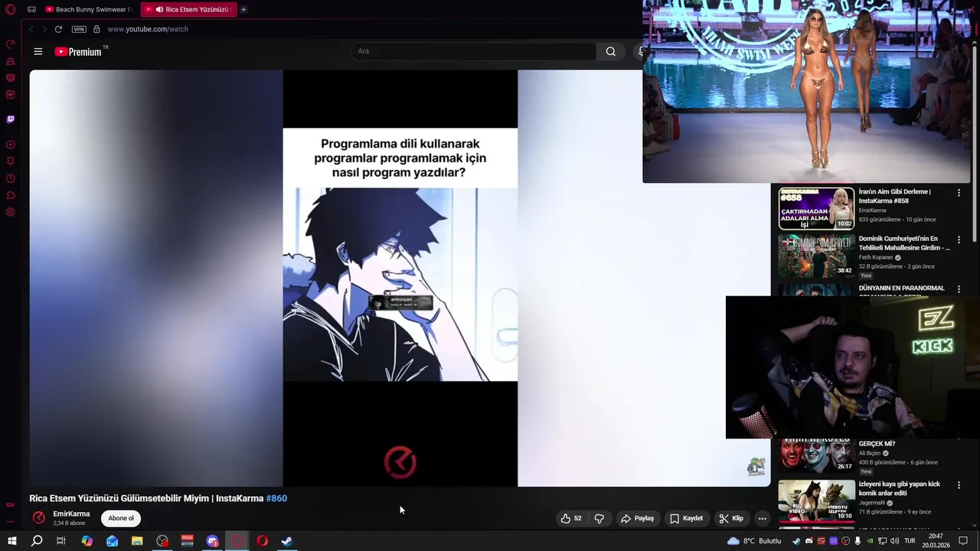Like the video with thumbs up
980x551 pixels.
point(571,518)
